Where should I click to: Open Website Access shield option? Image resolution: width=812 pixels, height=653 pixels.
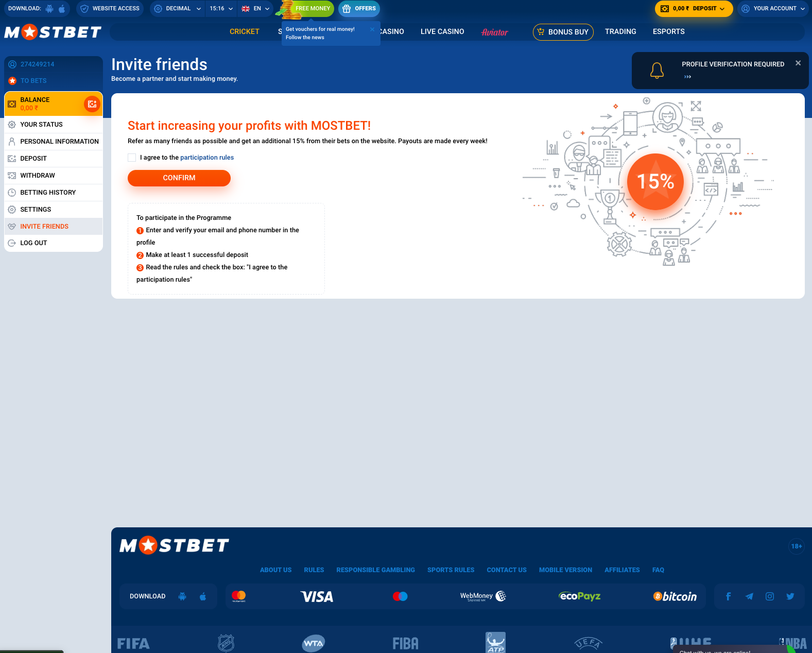(x=110, y=9)
